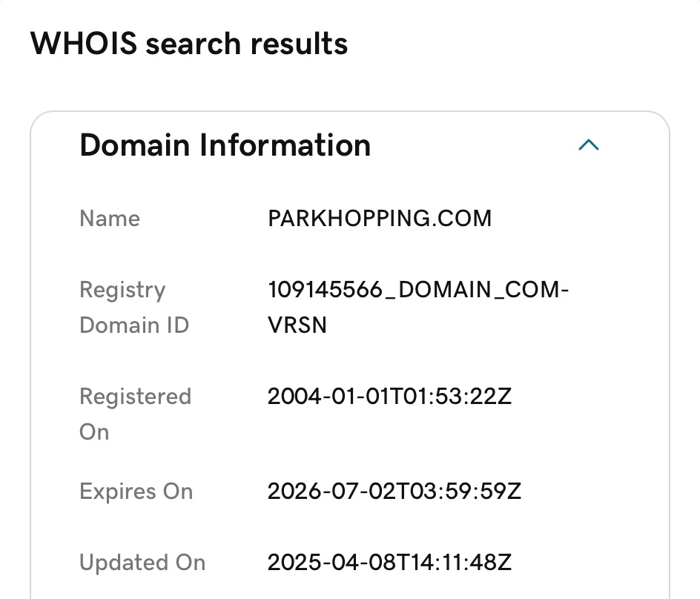Screen dimensions: 700x599
Task: Select the 2026-07-02T03:59:59Z expiry timestamp
Action: pyautogui.click(x=394, y=492)
